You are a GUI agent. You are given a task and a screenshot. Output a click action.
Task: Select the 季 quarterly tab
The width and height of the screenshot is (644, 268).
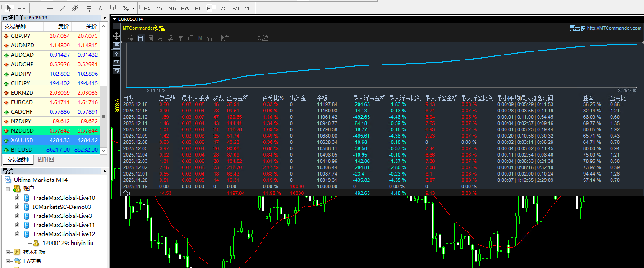click(x=170, y=38)
